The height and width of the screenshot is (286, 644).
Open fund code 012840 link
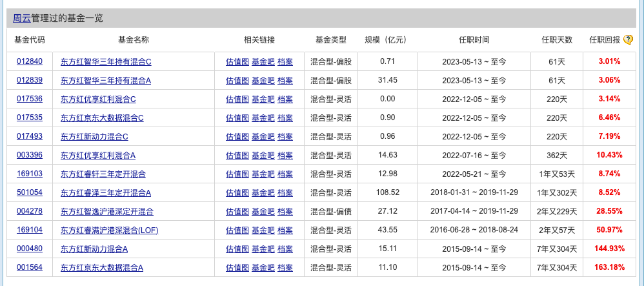(30, 62)
